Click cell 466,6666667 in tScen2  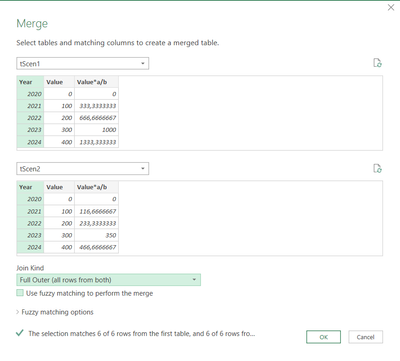tap(96, 247)
